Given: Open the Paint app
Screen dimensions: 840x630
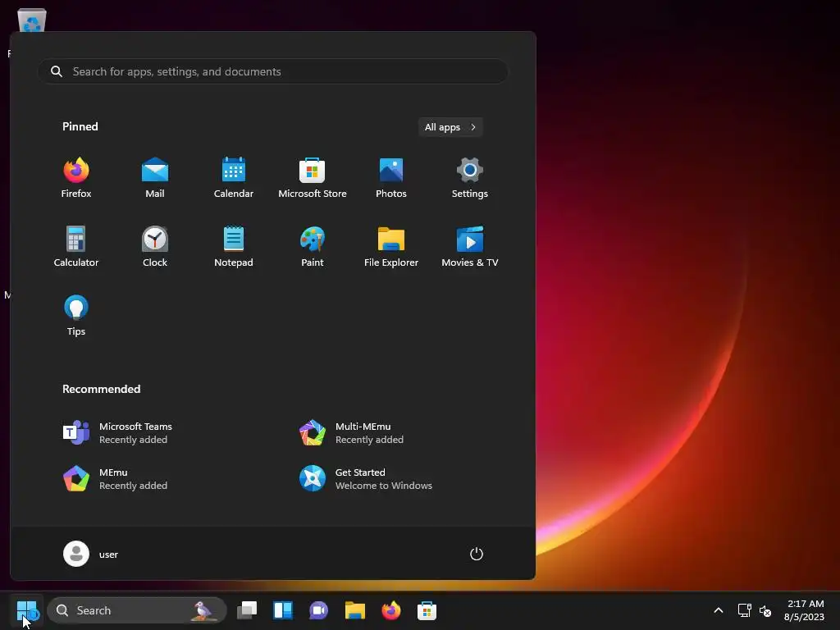Looking at the screenshot, I should point(313,247).
